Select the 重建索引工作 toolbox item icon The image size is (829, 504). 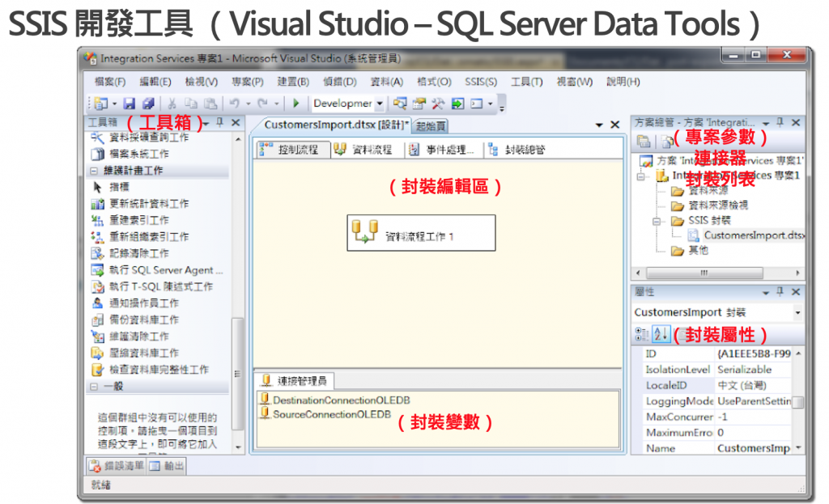pos(97,220)
